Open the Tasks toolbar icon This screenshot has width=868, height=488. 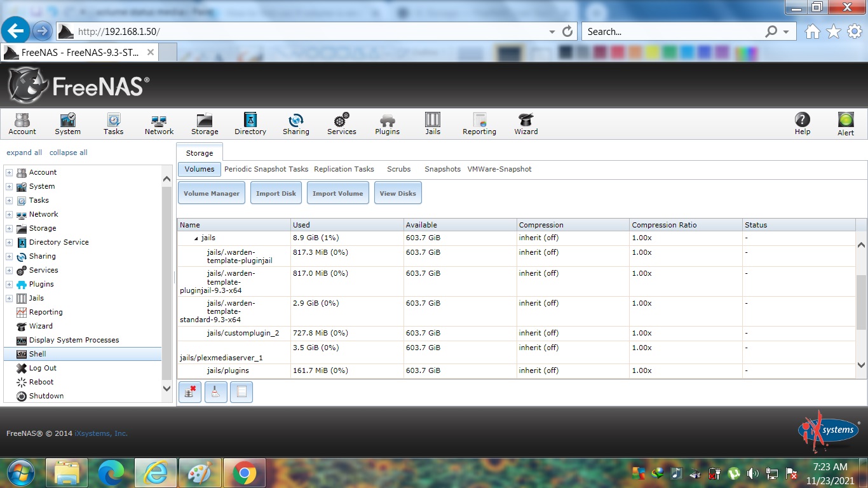[x=113, y=124]
